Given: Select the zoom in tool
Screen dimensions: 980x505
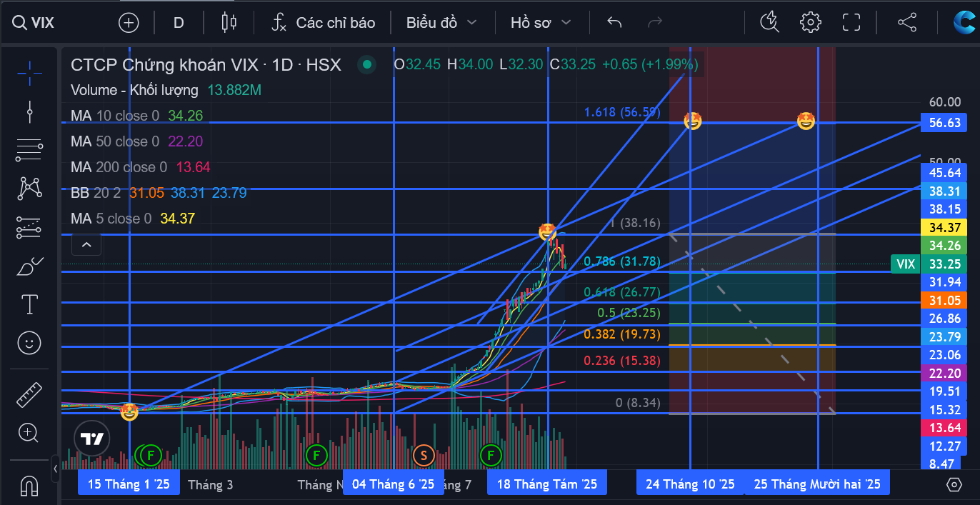Looking at the screenshot, I should tap(29, 432).
